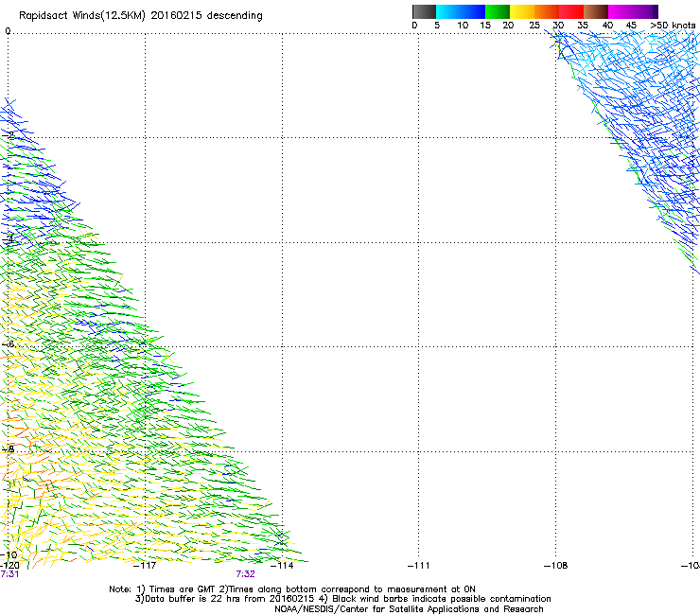The image size is (700, 615).
Task: Click the '-120' longitude axis label
Action: 9,566
